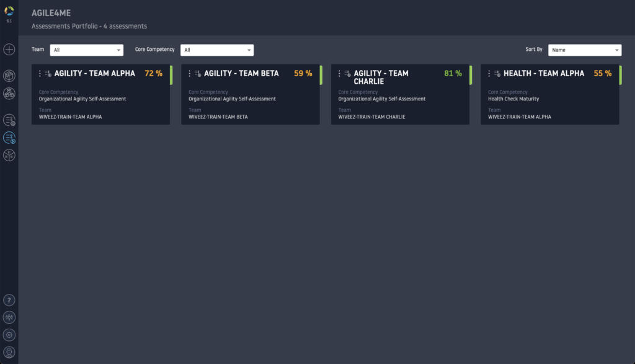Open the user profile icon at sidebar bottom
This screenshot has height=364, width=635.
pos(9,352)
